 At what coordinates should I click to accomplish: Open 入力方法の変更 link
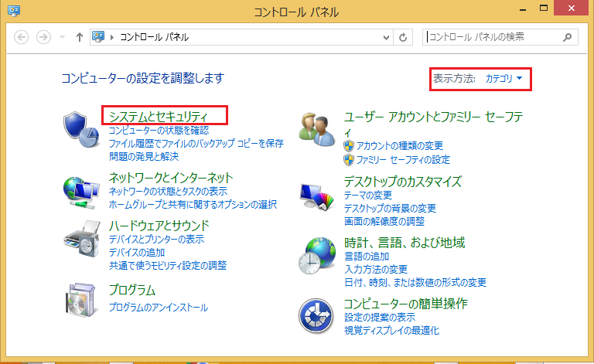pyautogui.click(x=376, y=270)
